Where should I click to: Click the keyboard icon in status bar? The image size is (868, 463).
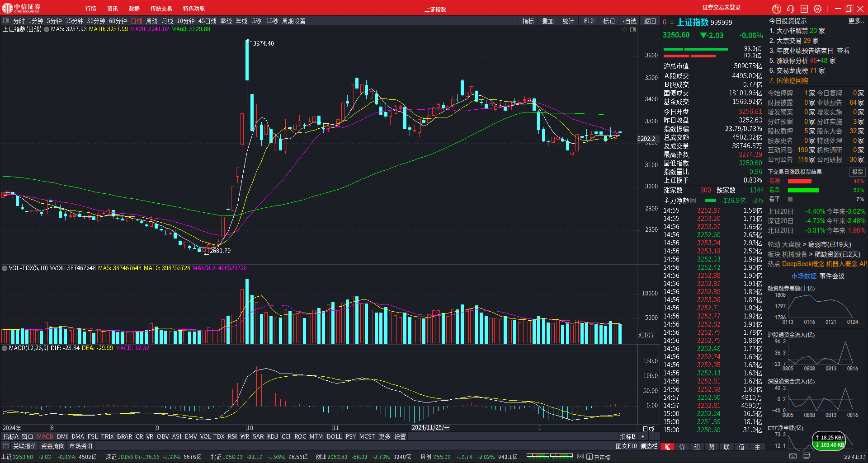pyautogui.click(x=793, y=457)
